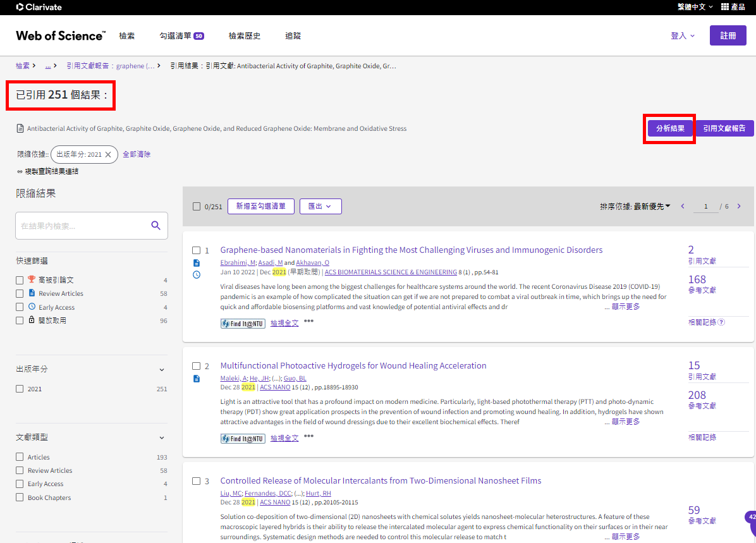This screenshot has height=543, width=756.
Task: Click the early access clock icon under result 1
Action: (196, 275)
